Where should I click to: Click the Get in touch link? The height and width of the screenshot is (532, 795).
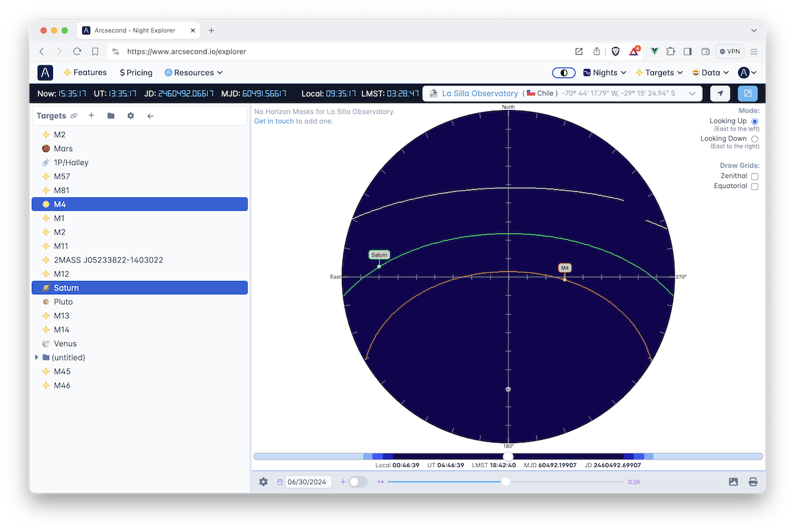coord(274,121)
